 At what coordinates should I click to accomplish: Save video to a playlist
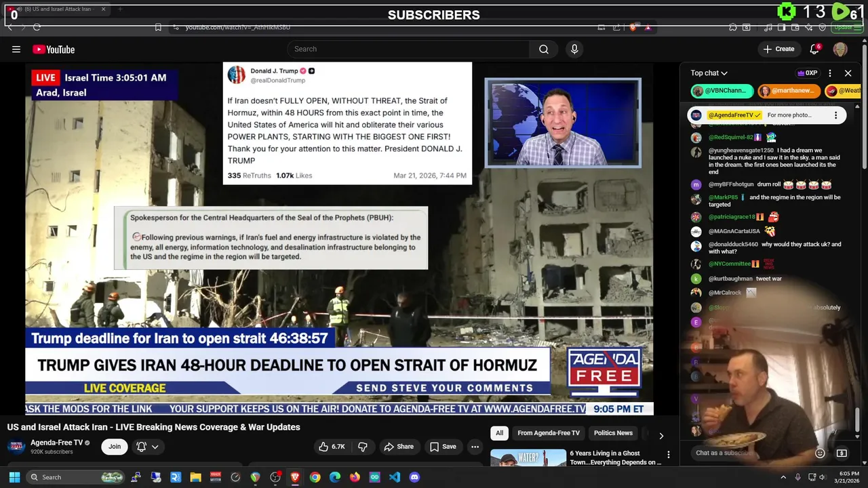pos(443,447)
